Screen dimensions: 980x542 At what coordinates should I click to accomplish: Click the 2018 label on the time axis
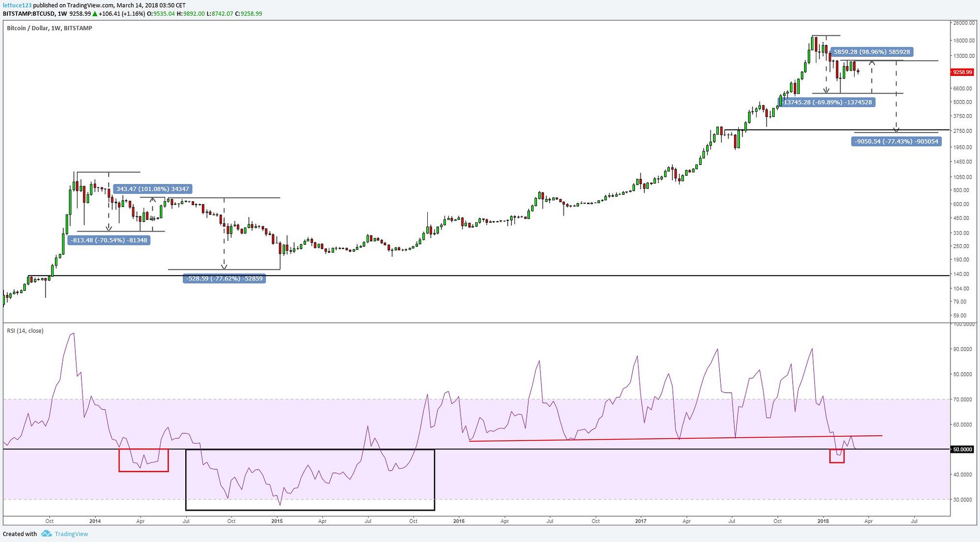tap(823, 521)
